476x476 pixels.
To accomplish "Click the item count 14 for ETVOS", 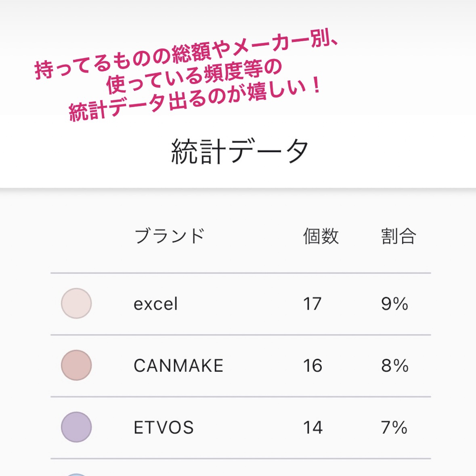I will [x=312, y=428].
